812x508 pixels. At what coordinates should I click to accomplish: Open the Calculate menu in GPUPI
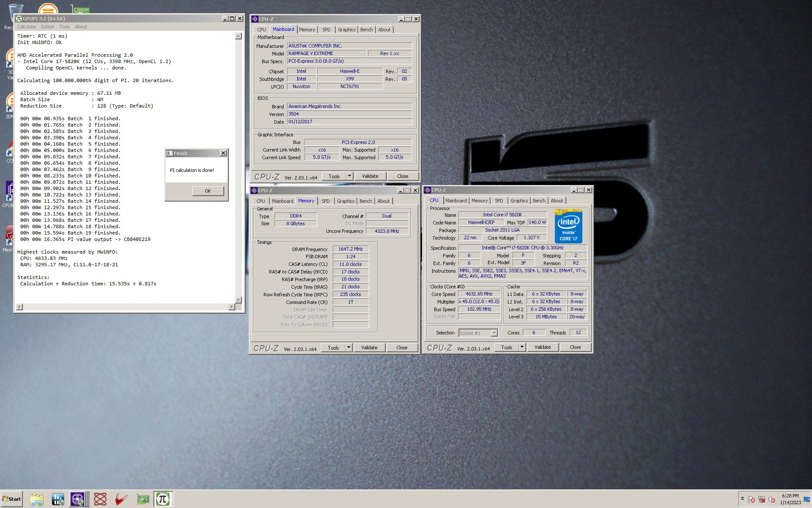click(x=26, y=27)
